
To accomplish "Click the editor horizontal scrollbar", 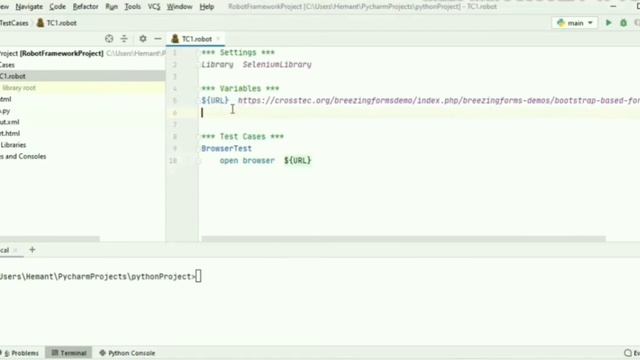I will pos(403,239).
